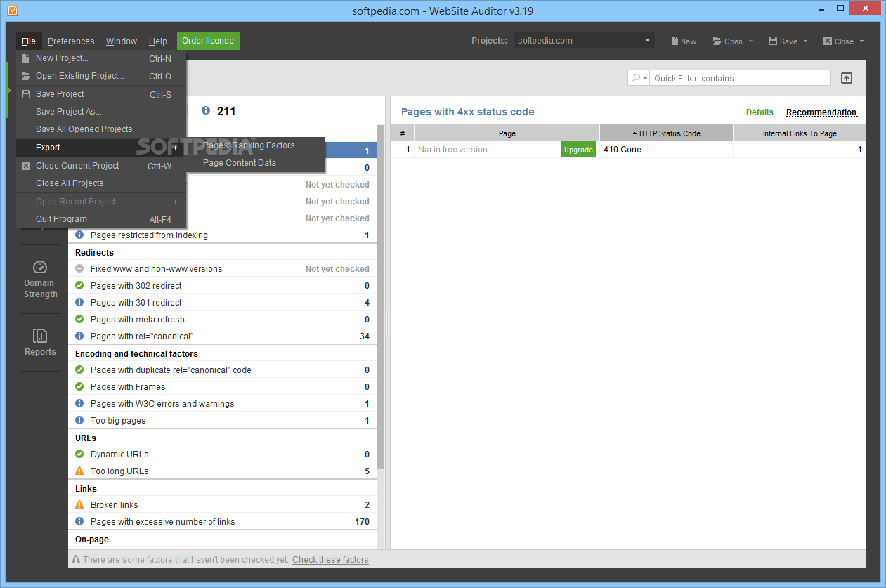Select Save Project As menu entry
The image size is (886, 588).
coord(101,112)
